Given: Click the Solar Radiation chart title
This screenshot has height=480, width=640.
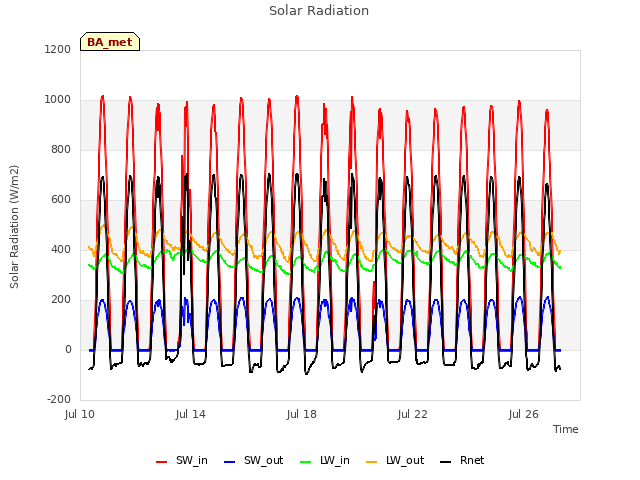Looking at the screenshot, I should click(319, 11).
